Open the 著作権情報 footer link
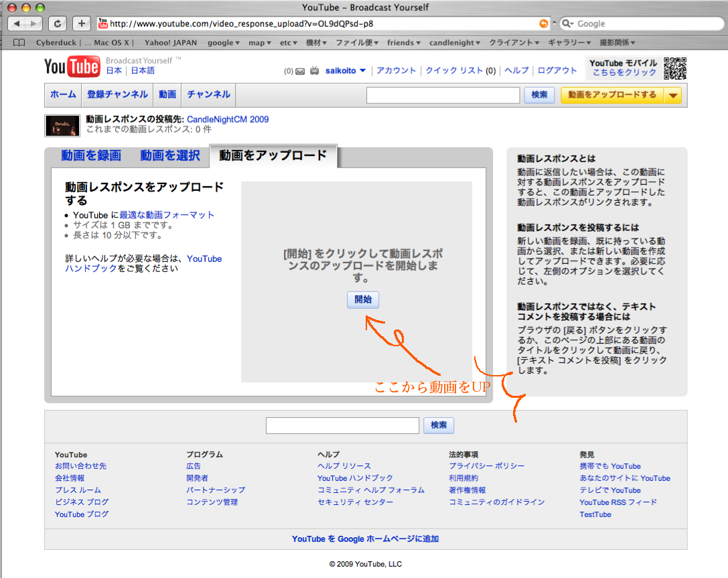This screenshot has width=728, height=578. point(467,490)
